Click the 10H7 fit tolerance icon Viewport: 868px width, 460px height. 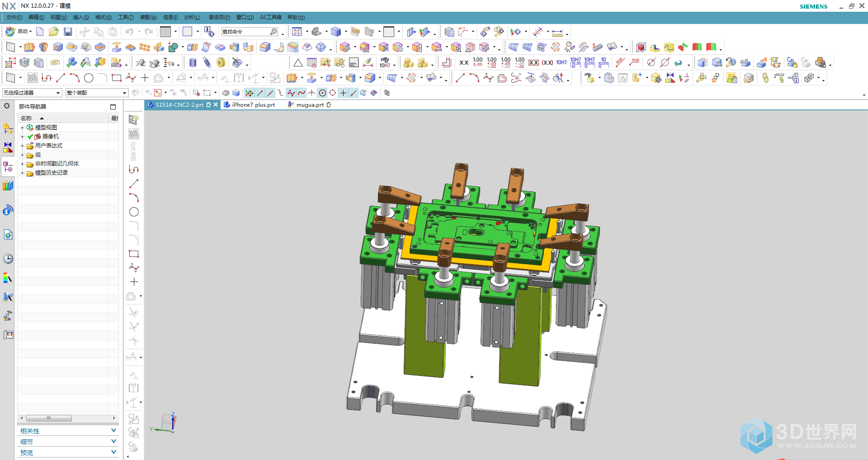point(561,62)
